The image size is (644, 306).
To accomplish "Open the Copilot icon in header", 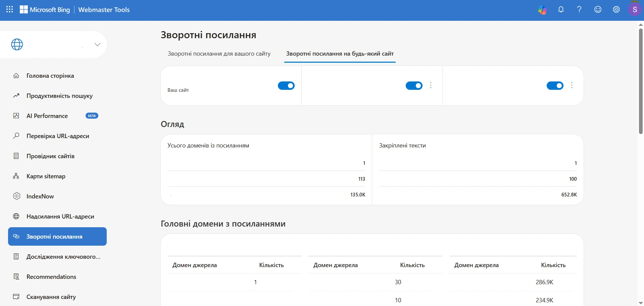I will pyautogui.click(x=542, y=10).
